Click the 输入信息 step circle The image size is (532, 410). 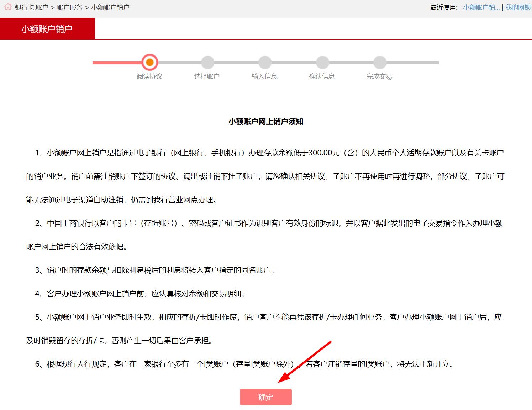point(265,63)
